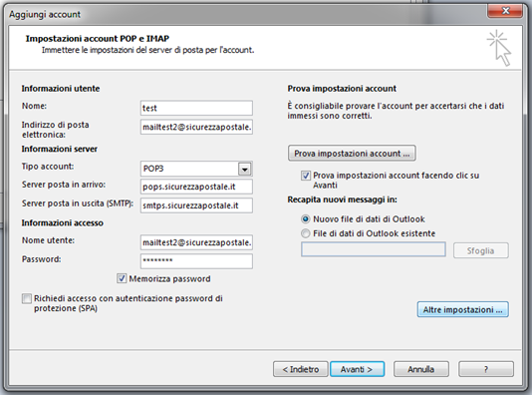Click the Password input field

click(x=196, y=261)
